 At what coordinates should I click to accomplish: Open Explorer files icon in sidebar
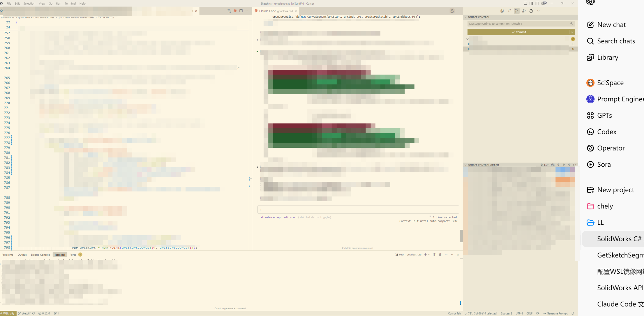(x=502, y=11)
